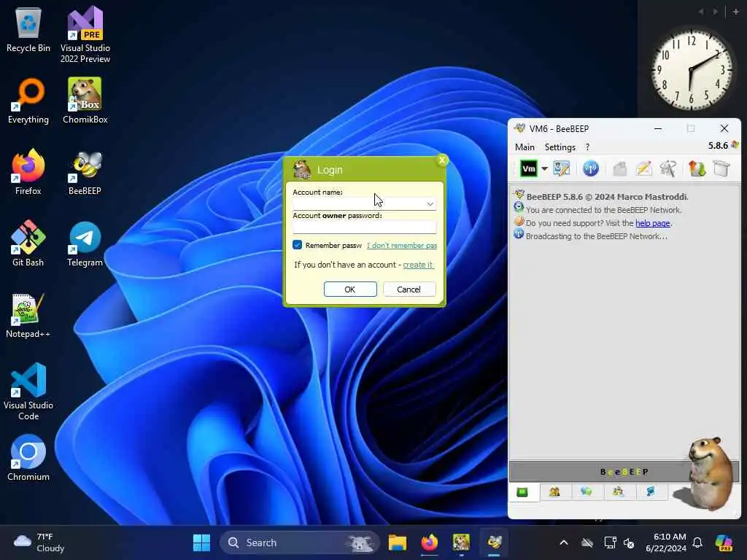Select the ChomikBox desktop icon
Image resolution: width=747 pixels, height=560 pixels.
click(85, 101)
